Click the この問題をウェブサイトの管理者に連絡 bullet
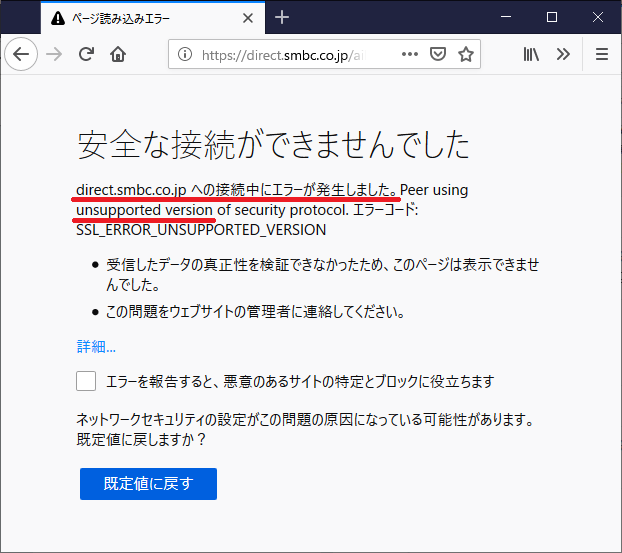The image size is (622, 553). (255, 311)
